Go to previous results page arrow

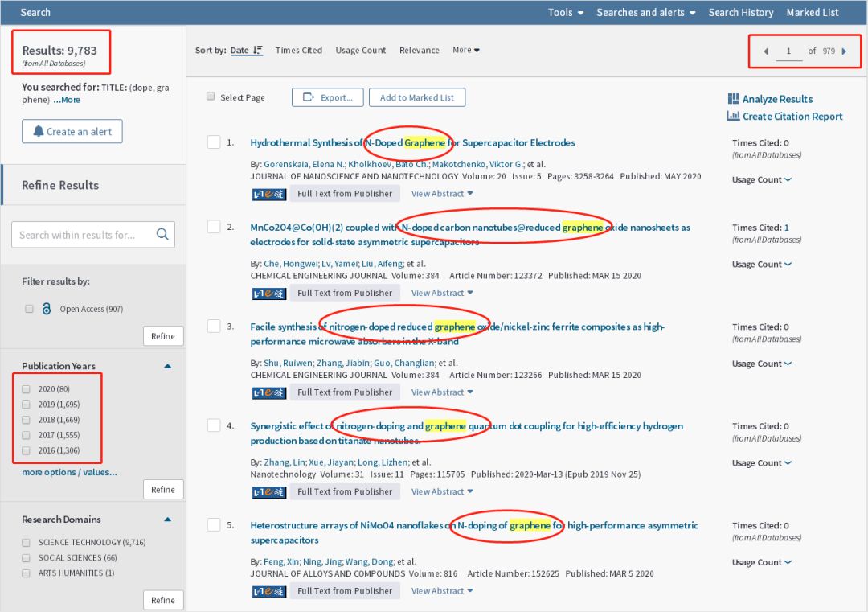click(766, 51)
